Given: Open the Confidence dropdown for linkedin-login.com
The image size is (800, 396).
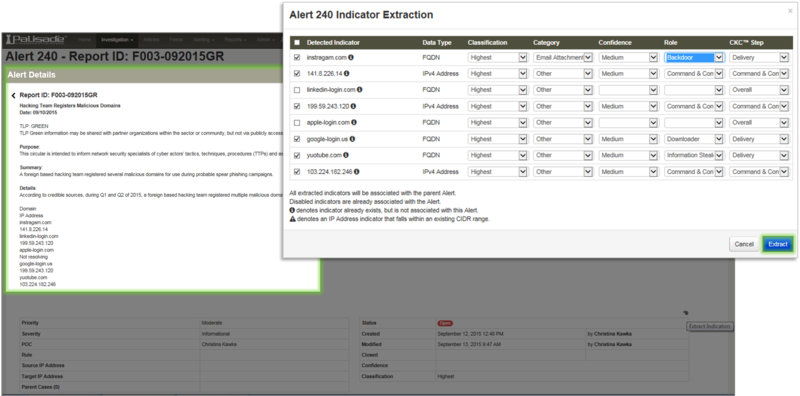Looking at the screenshot, I should coord(628,90).
